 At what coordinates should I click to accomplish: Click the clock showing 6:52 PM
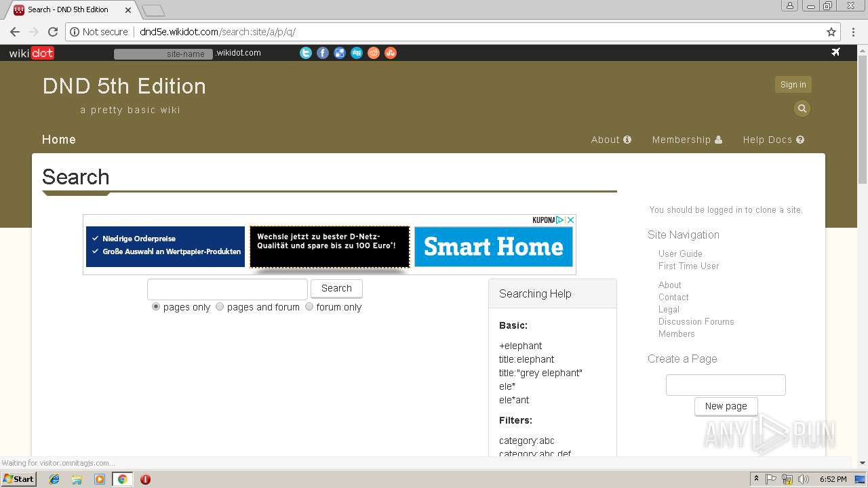(x=833, y=479)
